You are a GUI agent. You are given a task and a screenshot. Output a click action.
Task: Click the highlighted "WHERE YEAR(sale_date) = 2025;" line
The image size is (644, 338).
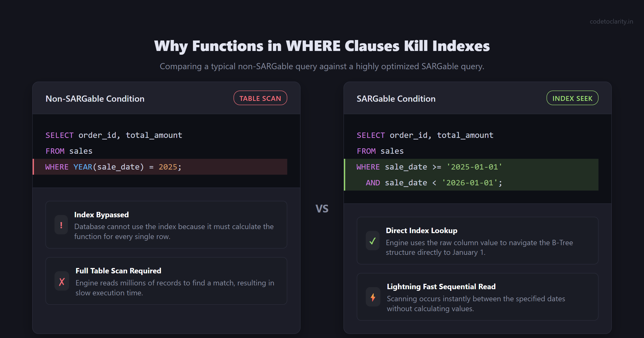pyautogui.click(x=160, y=167)
